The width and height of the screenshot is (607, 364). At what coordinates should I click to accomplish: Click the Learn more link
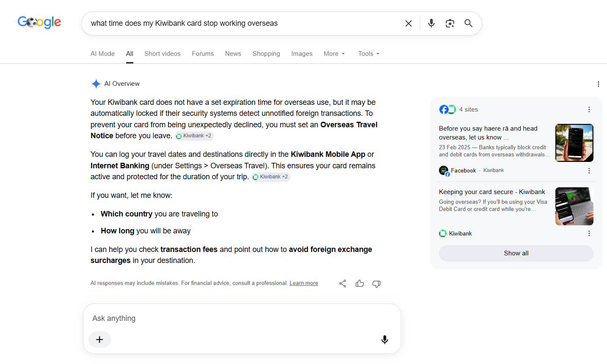(303, 283)
